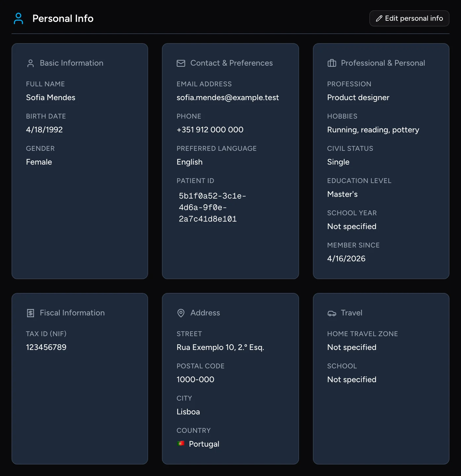Click the Travel card title
The width and height of the screenshot is (461, 476).
tap(351, 313)
